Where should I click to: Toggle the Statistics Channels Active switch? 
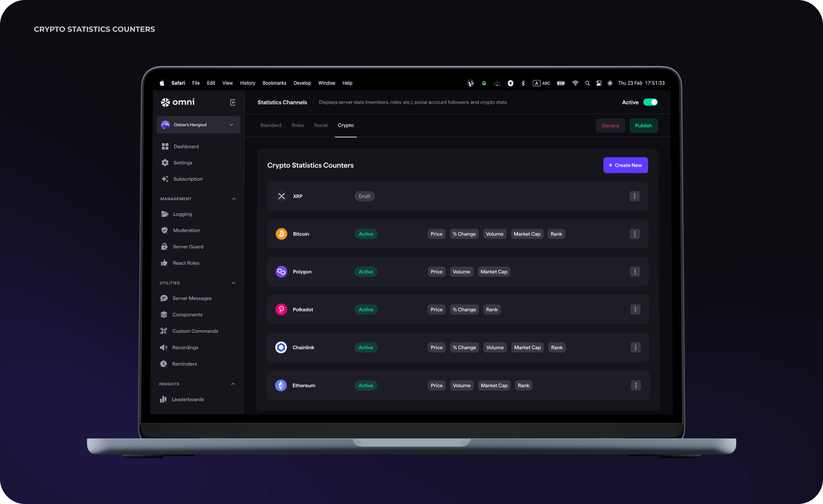651,102
